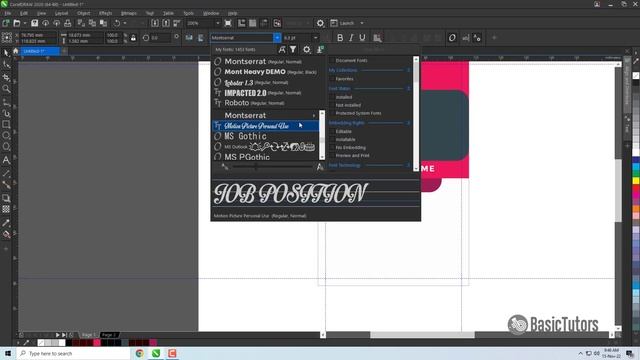
Task: Choose MS Gothic font
Action: point(265,136)
